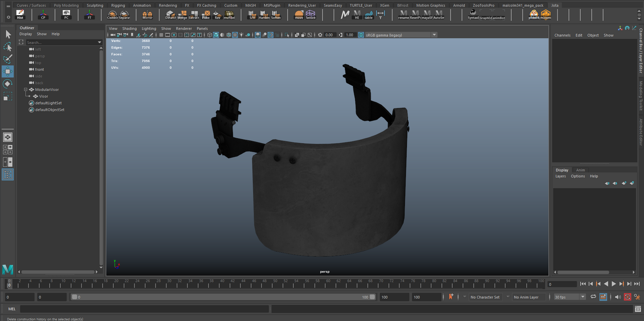This screenshot has width=644, height=321.
Task: Select the Combine meshes shelf icon
Action: (113, 15)
